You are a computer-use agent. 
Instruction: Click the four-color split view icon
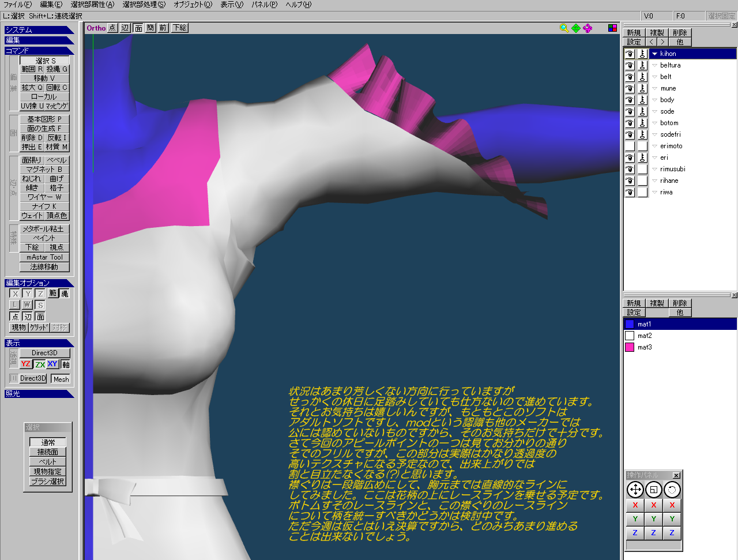click(612, 28)
